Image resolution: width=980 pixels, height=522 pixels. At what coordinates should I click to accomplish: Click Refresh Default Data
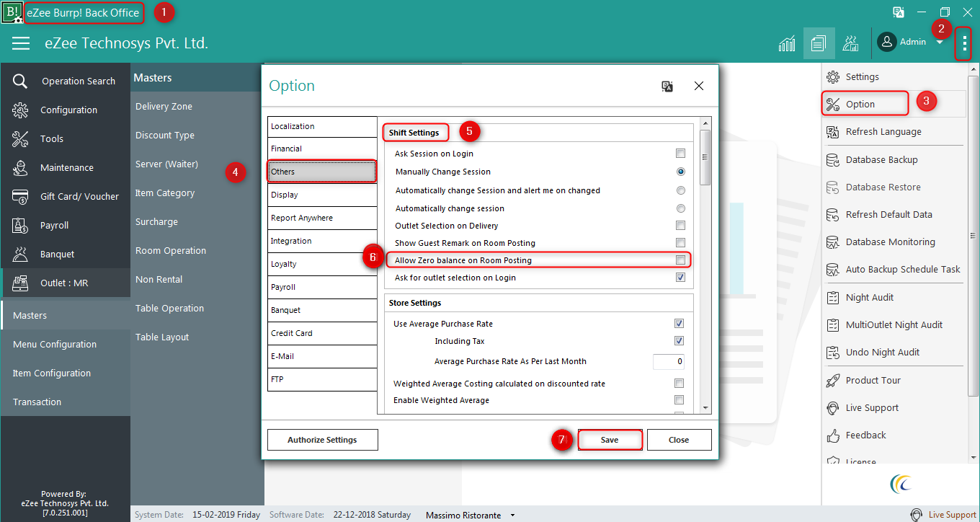tap(894, 214)
